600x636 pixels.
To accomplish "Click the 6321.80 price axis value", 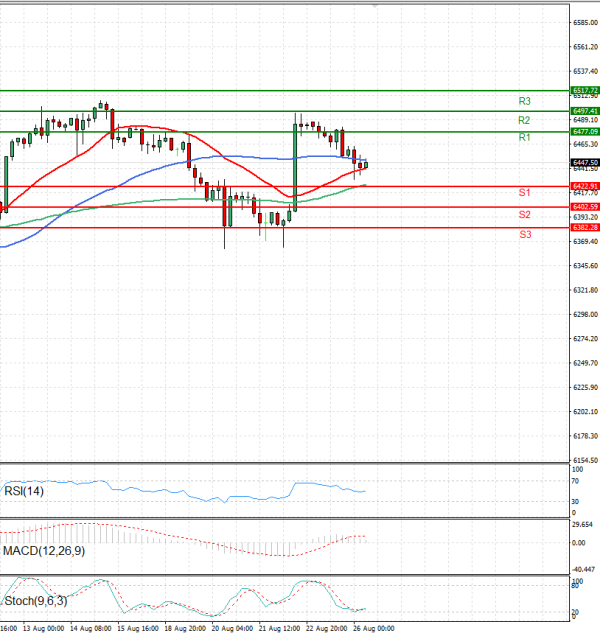I will [585, 290].
